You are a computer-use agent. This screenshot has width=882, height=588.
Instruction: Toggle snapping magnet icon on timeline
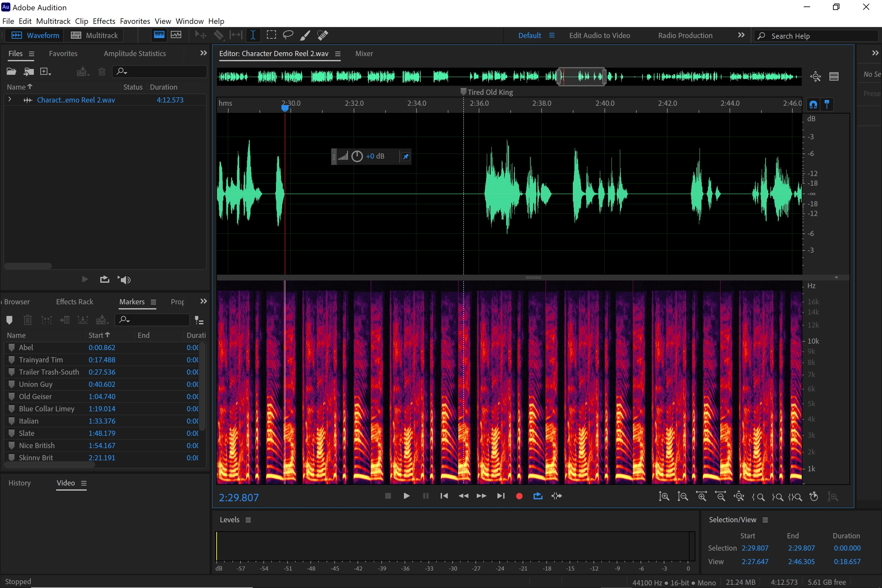pos(813,104)
